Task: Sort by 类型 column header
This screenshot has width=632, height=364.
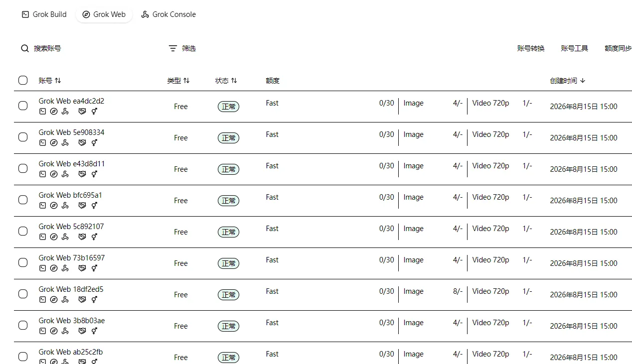Action: [178, 81]
